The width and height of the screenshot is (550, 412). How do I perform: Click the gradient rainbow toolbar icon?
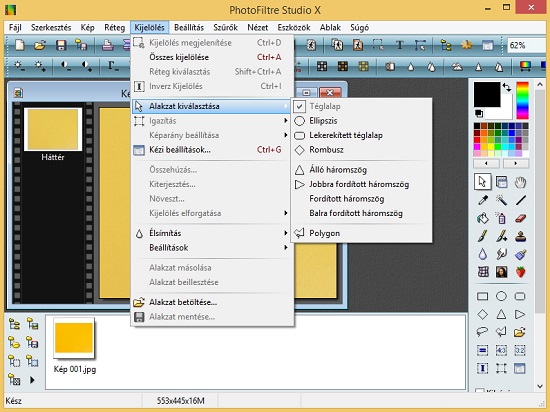coord(525,66)
